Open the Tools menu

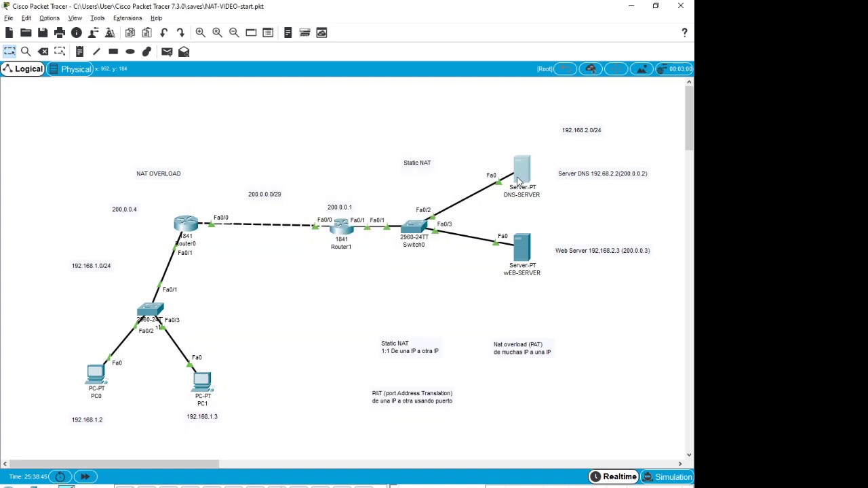97,18
